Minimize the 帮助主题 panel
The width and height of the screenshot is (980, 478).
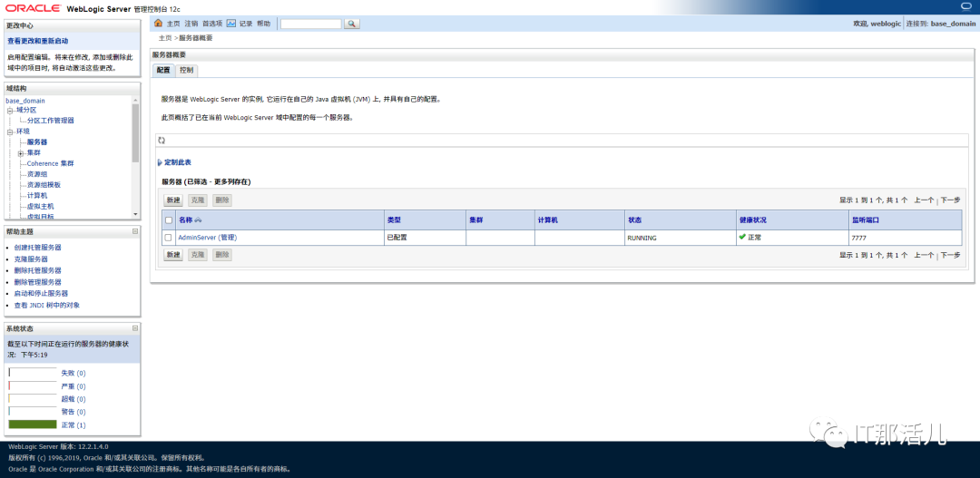pos(135,232)
